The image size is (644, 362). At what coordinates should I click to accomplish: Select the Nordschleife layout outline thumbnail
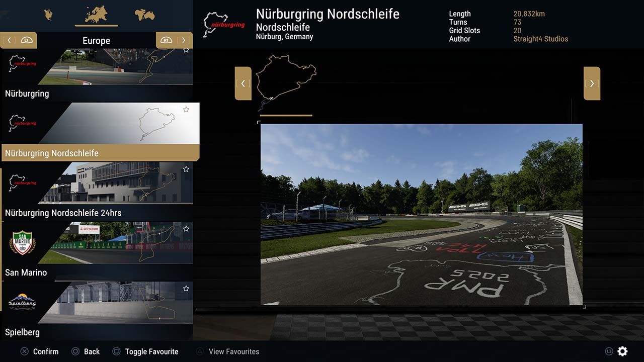click(286, 83)
